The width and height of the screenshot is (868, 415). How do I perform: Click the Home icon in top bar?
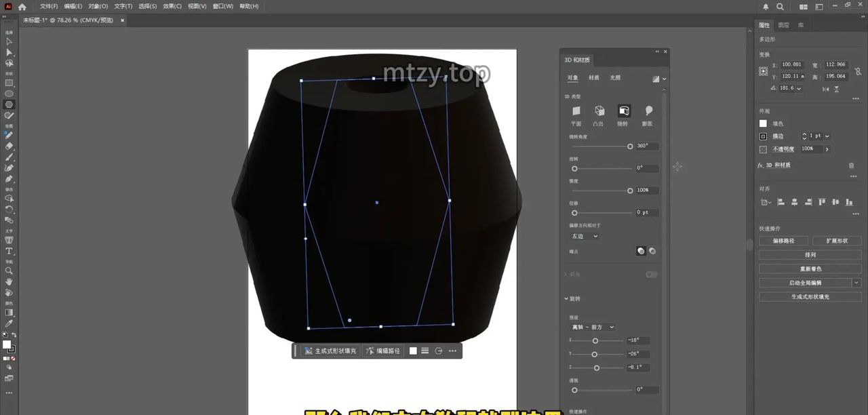(x=22, y=7)
